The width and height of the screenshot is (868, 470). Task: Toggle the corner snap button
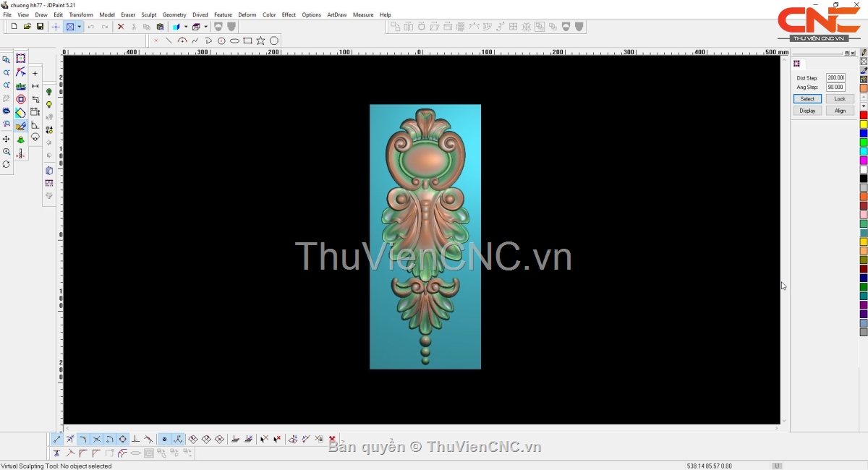(83, 439)
